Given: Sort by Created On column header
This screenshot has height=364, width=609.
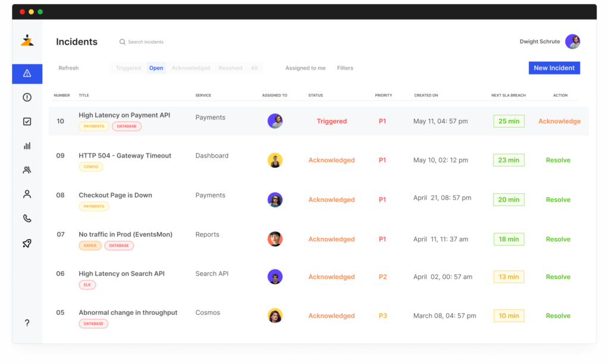Looking at the screenshot, I should click(426, 95).
